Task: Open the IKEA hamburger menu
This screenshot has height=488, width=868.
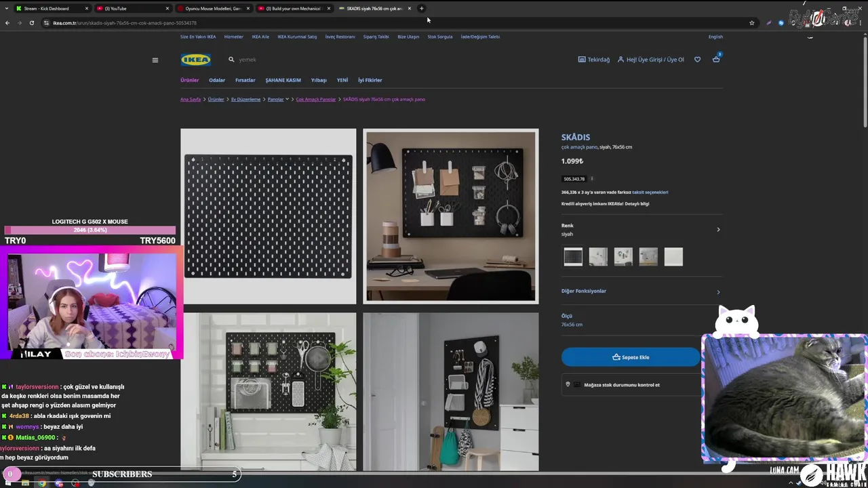Action: click(x=155, y=60)
